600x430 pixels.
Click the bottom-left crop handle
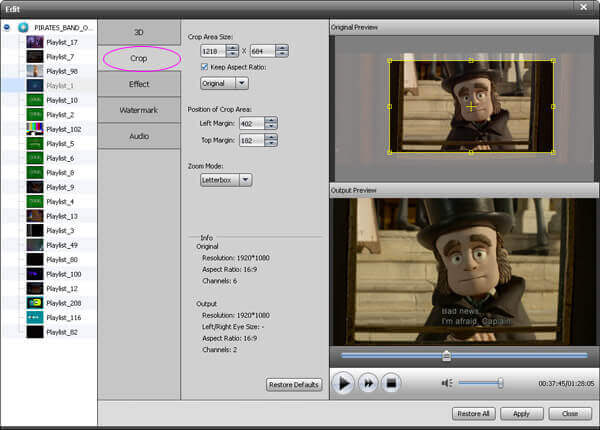pos(390,152)
